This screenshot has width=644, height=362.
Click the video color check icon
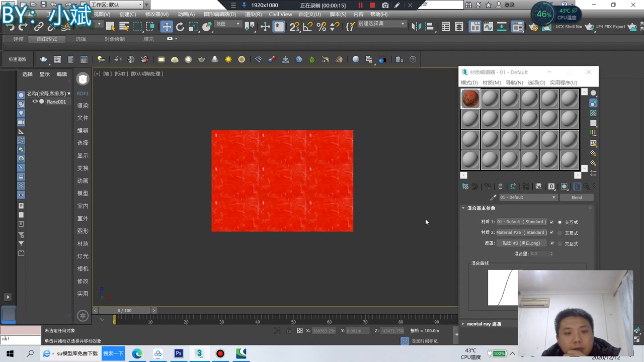(594, 133)
